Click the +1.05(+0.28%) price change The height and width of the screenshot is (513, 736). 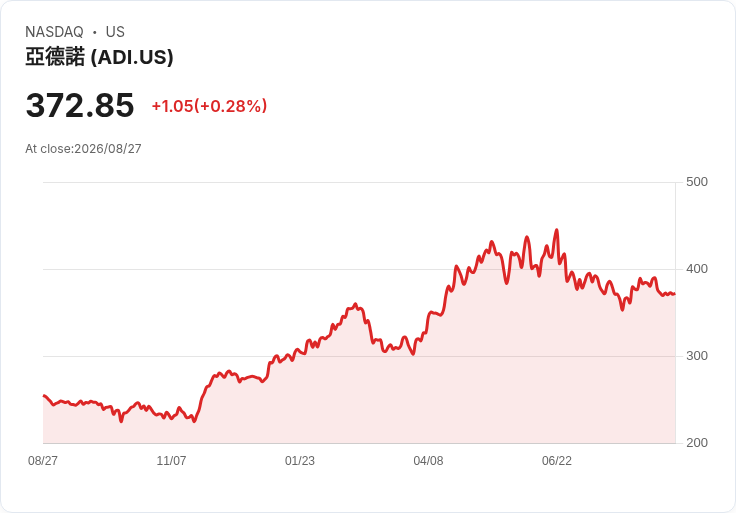(209, 106)
